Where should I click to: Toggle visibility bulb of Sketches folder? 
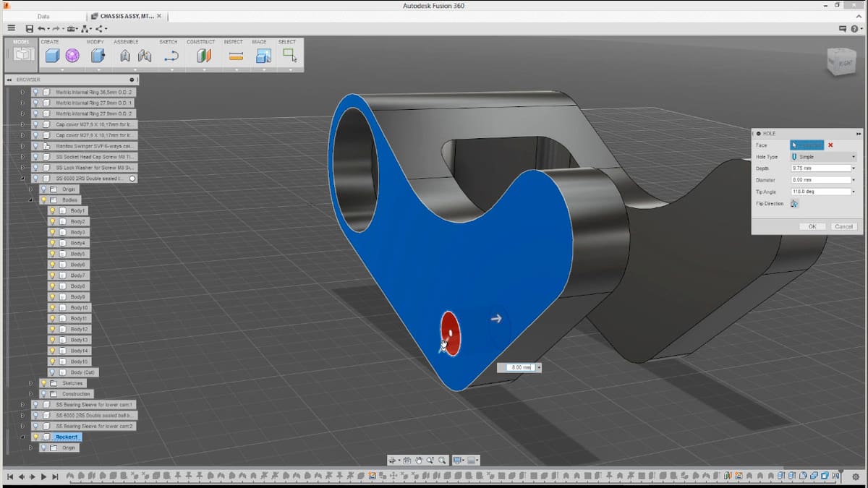[x=43, y=383]
